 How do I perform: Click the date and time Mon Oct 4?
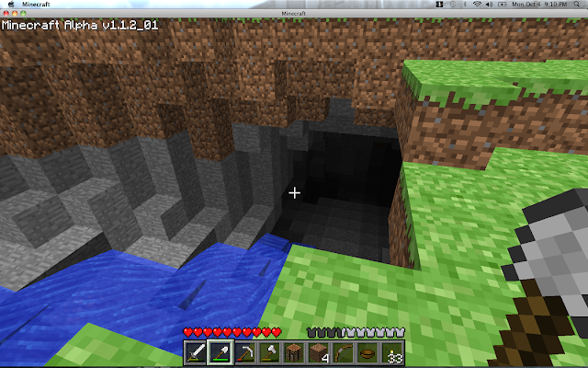click(539, 4)
